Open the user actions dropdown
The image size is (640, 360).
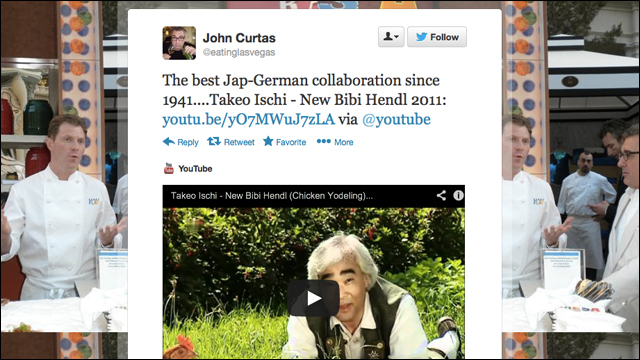click(391, 37)
